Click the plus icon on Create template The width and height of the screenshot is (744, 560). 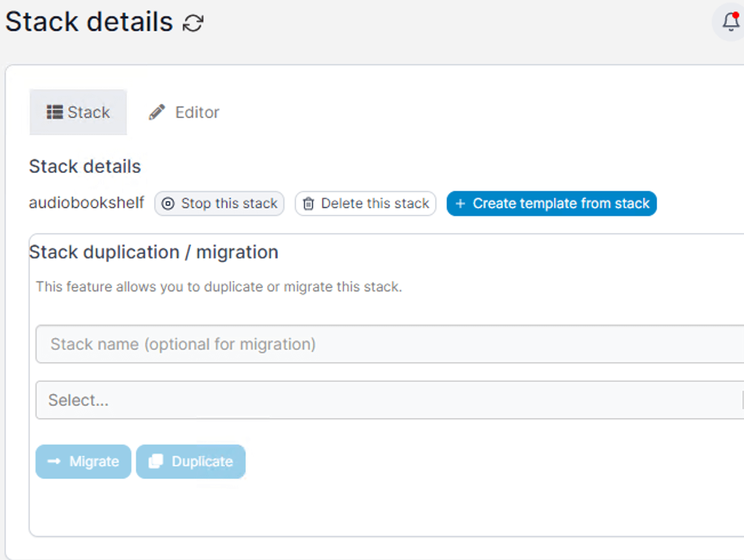(x=460, y=203)
